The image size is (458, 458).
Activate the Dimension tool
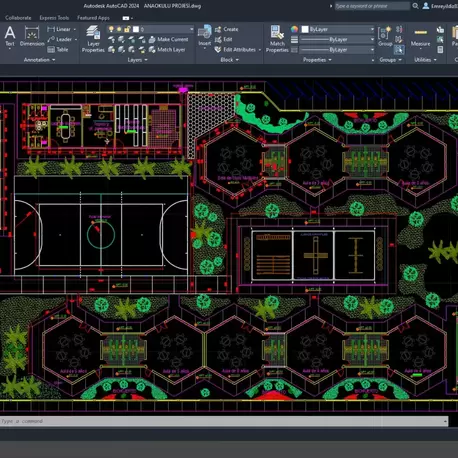click(32, 36)
